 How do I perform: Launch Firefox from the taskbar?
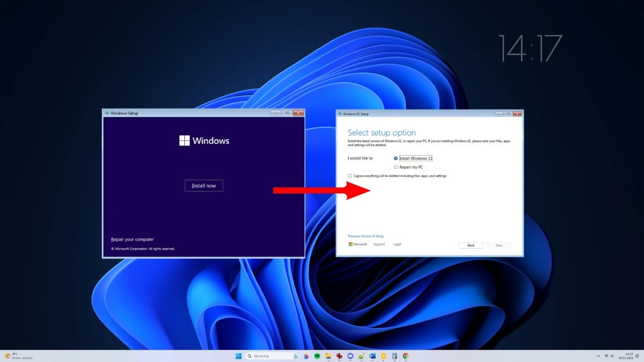pyautogui.click(x=306, y=356)
